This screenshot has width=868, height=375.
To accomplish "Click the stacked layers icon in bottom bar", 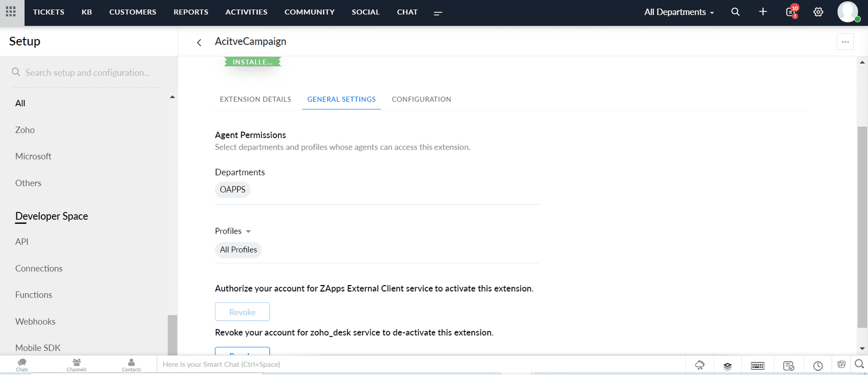I will [727, 366].
